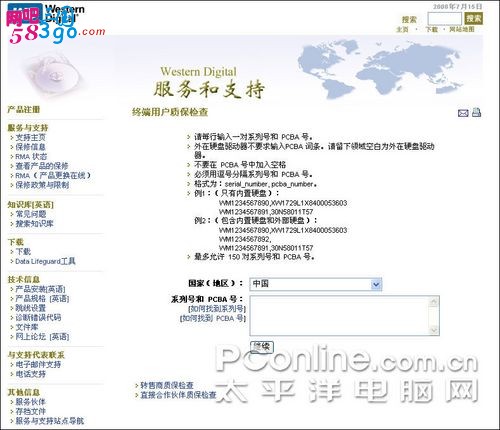
Task: Open the 下载 link under sidebar 下载 heading
Action: 23,252
